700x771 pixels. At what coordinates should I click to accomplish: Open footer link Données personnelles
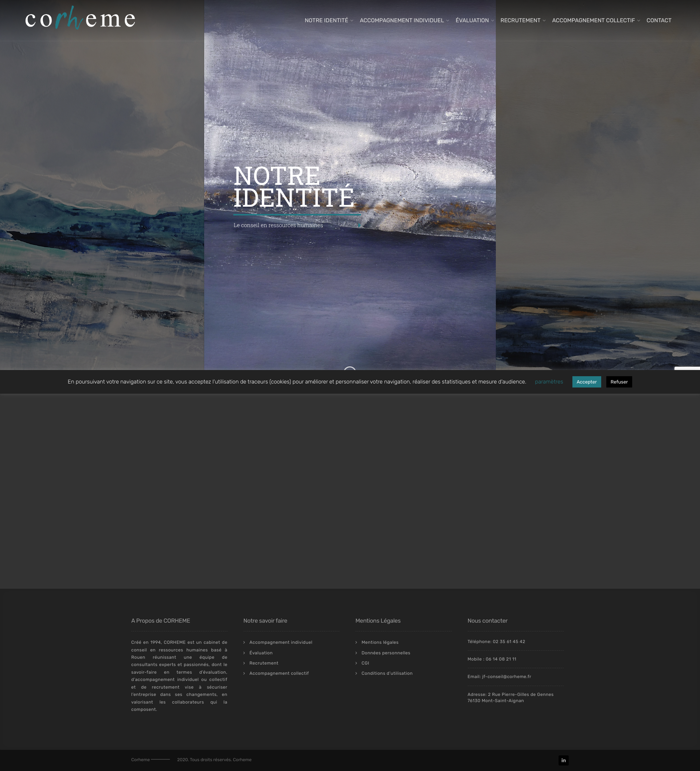click(386, 653)
